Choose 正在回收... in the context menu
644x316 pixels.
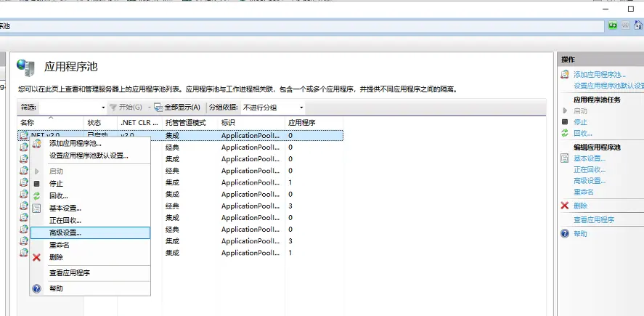click(x=65, y=221)
